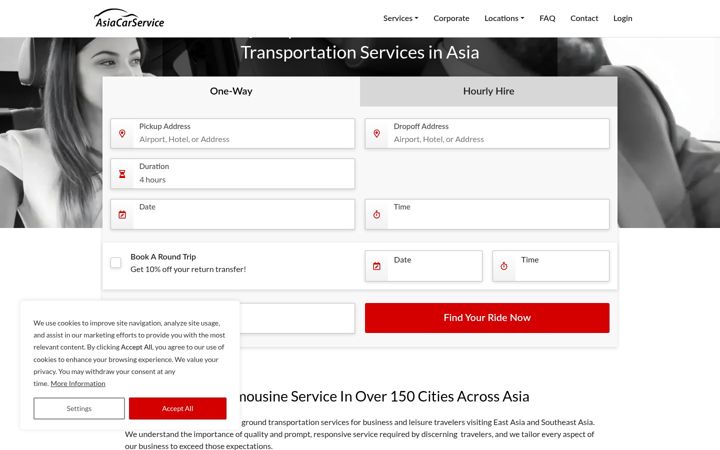Click the Duration hourglass icon
The width and height of the screenshot is (720, 450).
(122, 174)
